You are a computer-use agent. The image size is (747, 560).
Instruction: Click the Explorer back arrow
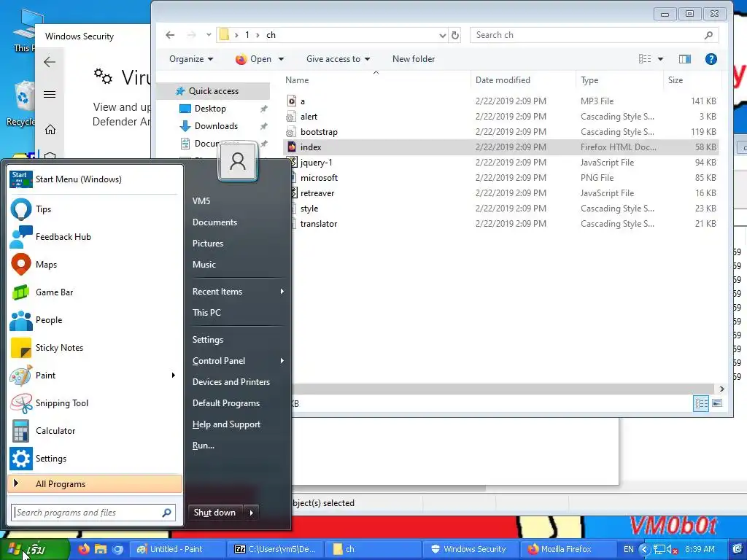[170, 35]
